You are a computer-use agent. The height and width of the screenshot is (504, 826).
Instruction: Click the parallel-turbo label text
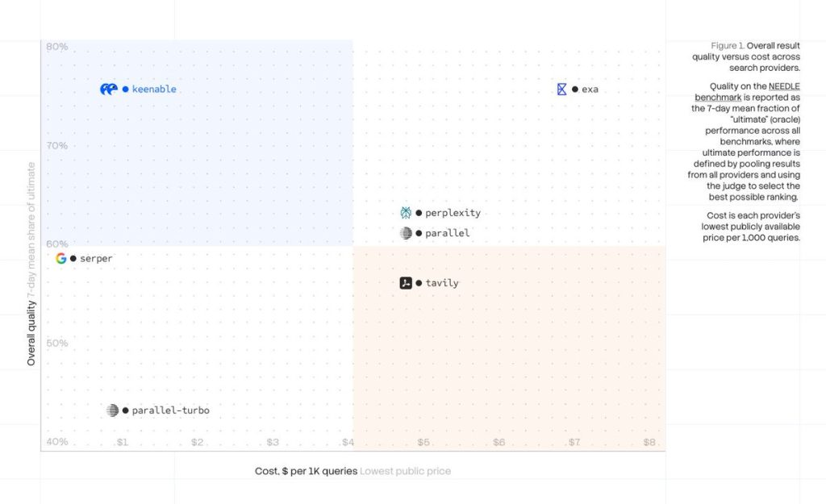[171, 410]
